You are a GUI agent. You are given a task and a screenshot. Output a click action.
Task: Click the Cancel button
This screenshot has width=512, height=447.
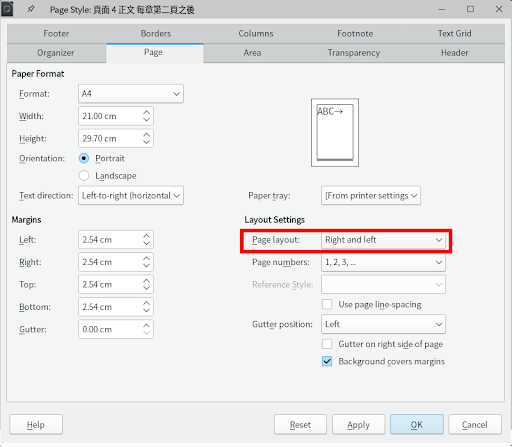click(x=475, y=425)
